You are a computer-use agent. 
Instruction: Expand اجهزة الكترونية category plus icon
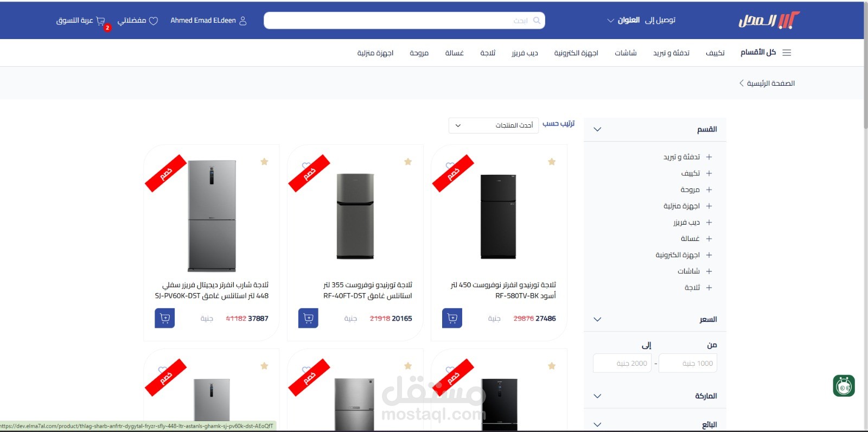click(709, 255)
